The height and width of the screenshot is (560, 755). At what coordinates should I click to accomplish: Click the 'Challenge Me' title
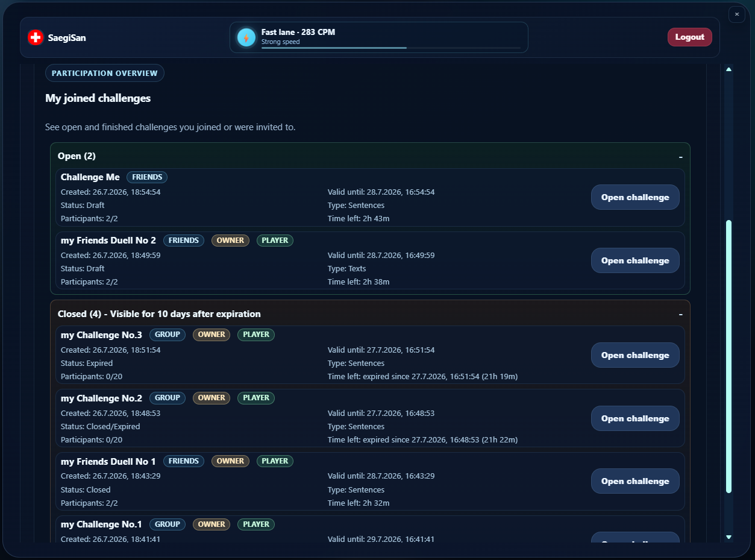[90, 177]
